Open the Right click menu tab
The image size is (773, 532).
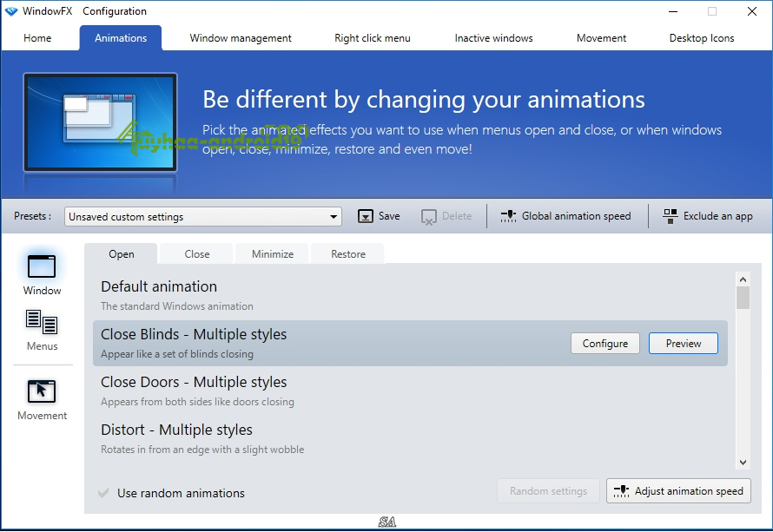(x=373, y=38)
